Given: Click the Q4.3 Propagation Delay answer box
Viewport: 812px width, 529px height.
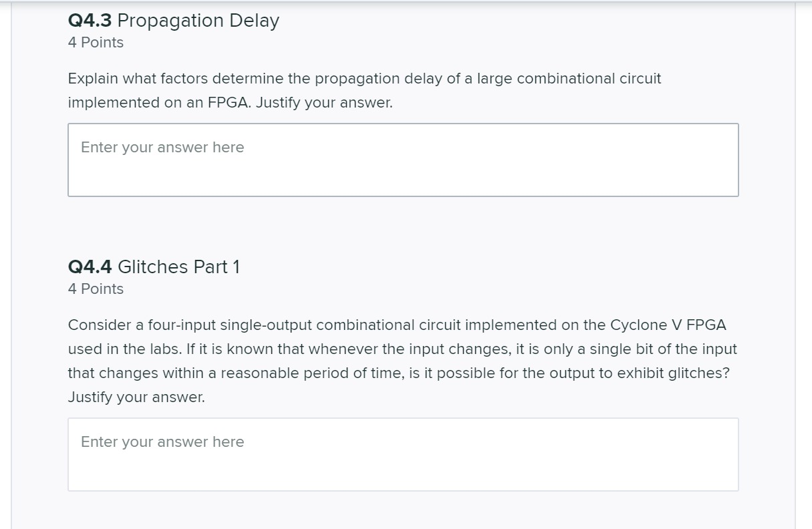Looking at the screenshot, I should click(x=403, y=160).
